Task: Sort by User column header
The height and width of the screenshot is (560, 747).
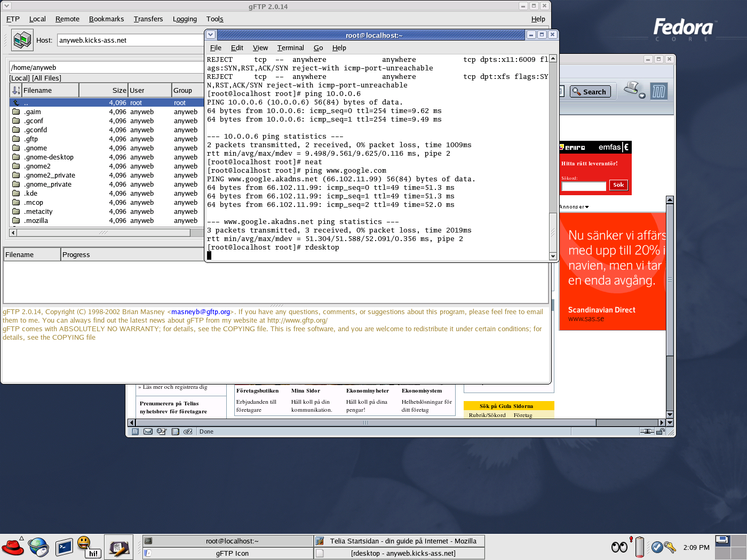Action: coord(149,90)
